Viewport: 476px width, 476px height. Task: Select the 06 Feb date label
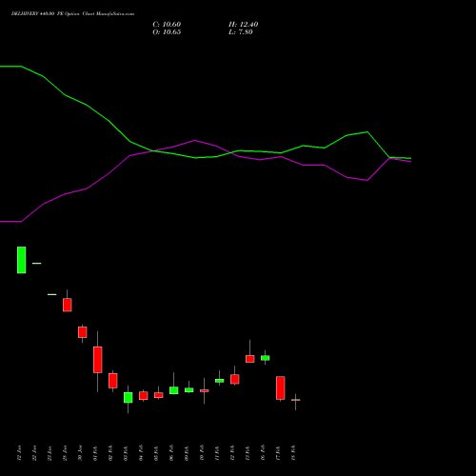pyautogui.click(x=171, y=453)
